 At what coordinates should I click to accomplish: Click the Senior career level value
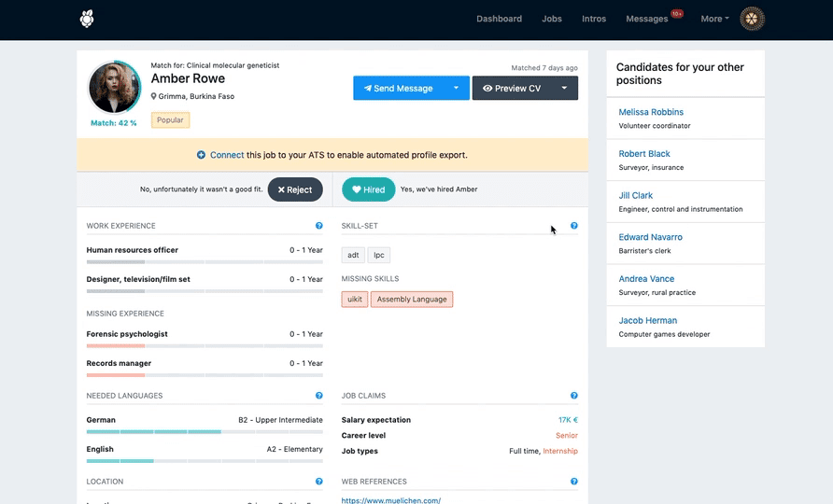567,435
